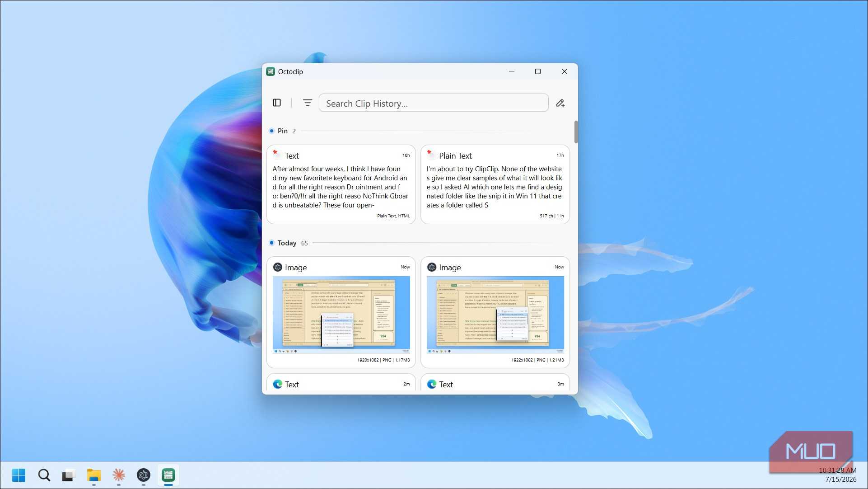Viewport: 868px width, 489px height.
Task: Open the 1922x1082 PNG image thumbnail
Action: (x=495, y=315)
